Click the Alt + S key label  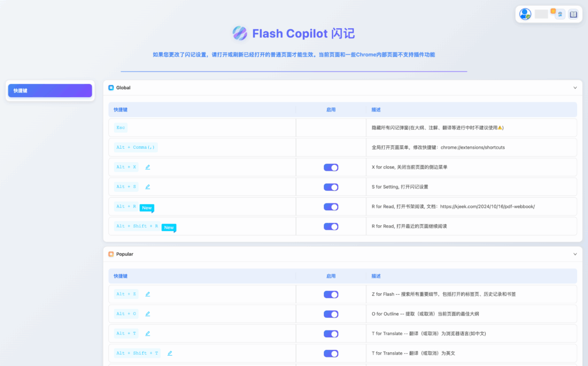(x=126, y=187)
